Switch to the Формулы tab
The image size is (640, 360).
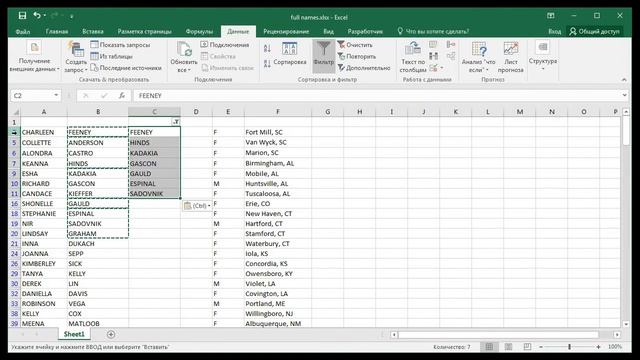[x=199, y=31]
